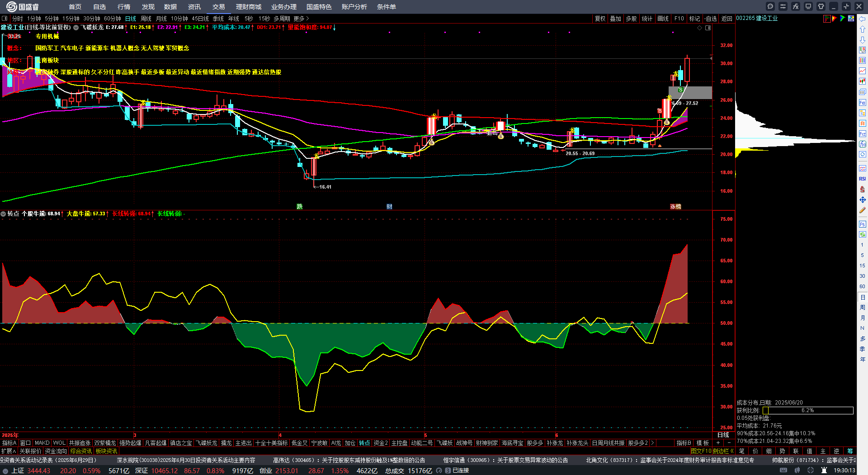Open the 模板 template selector
Screen dimensions: 868x475
[x=703, y=443]
